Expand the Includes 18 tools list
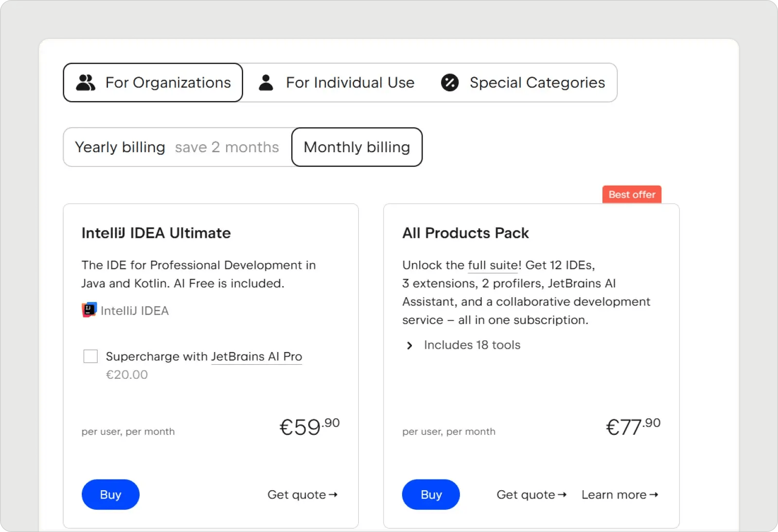The height and width of the screenshot is (532, 778). click(x=462, y=345)
